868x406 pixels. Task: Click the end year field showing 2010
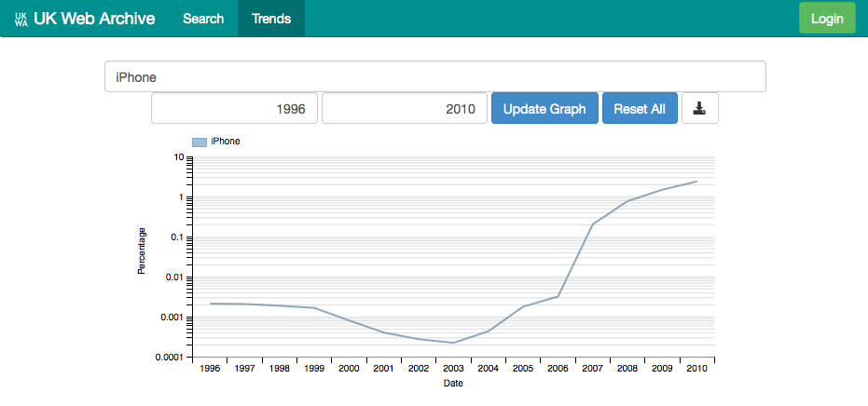point(405,108)
